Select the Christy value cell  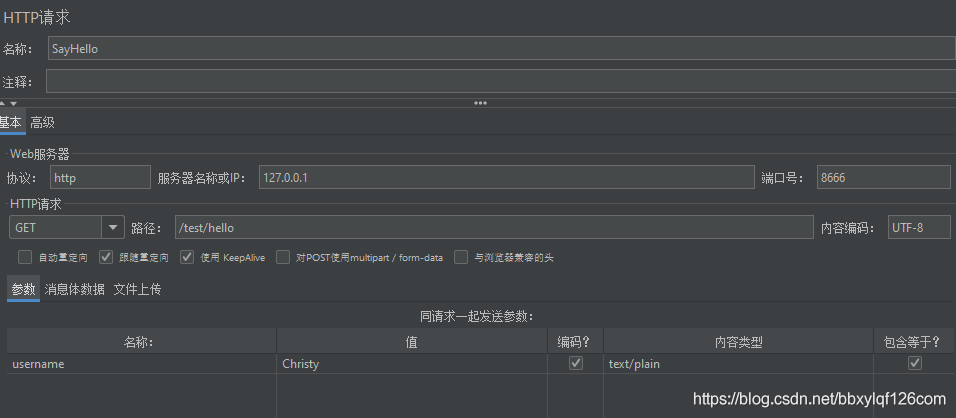coord(413,364)
